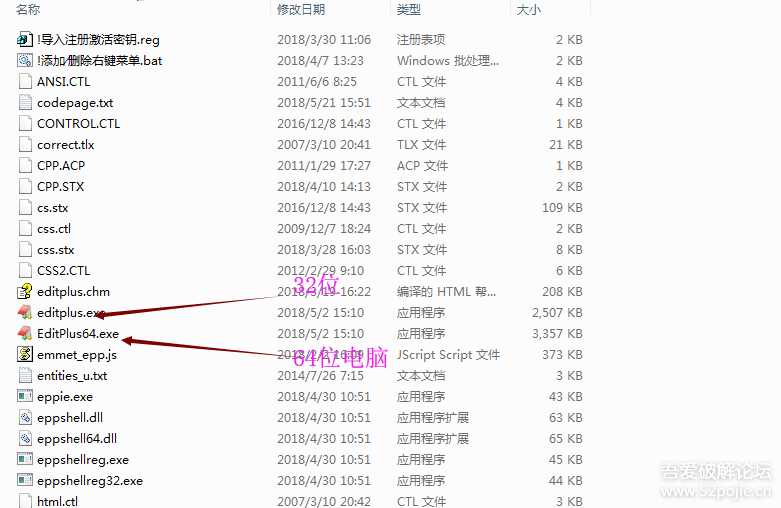Select file name cs.stx
781x508 pixels.
click(x=52, y=208)
